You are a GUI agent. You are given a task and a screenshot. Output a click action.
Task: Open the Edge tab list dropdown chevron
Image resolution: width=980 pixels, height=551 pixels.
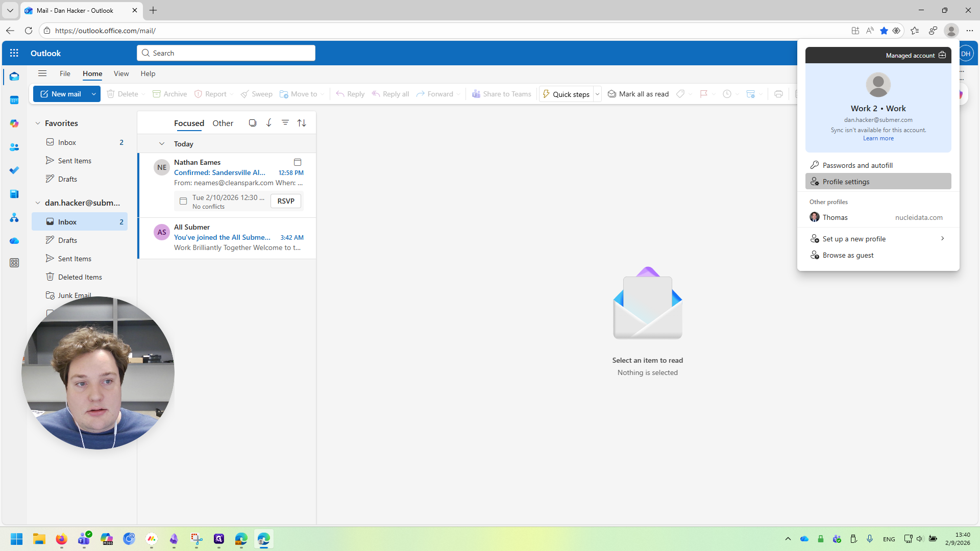(10, 10)
